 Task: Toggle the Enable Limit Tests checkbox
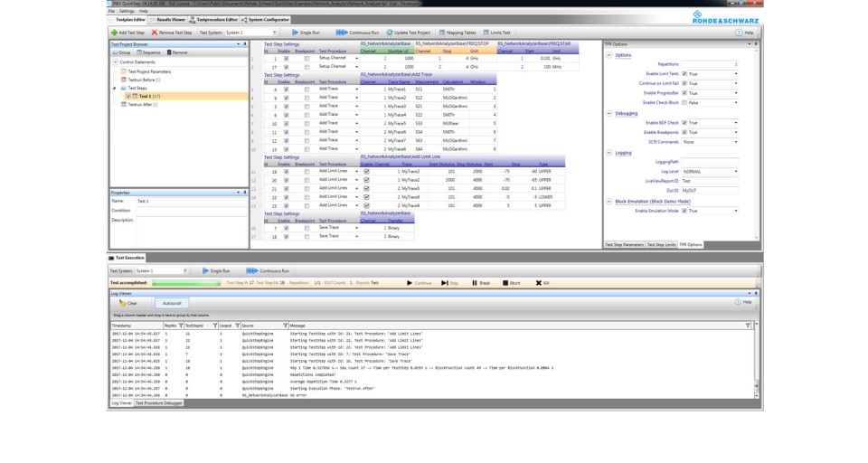684,73
